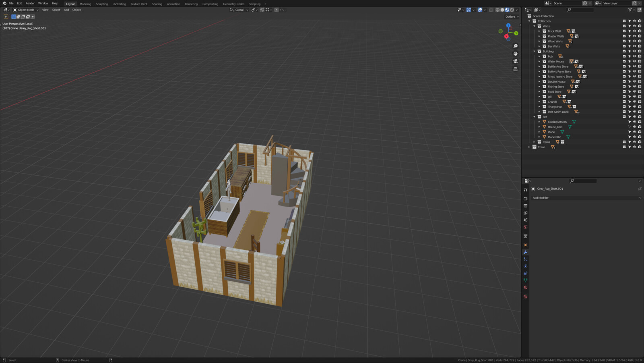Click the outliner search field
Screen dimensions: 644x363
[580, 10]
